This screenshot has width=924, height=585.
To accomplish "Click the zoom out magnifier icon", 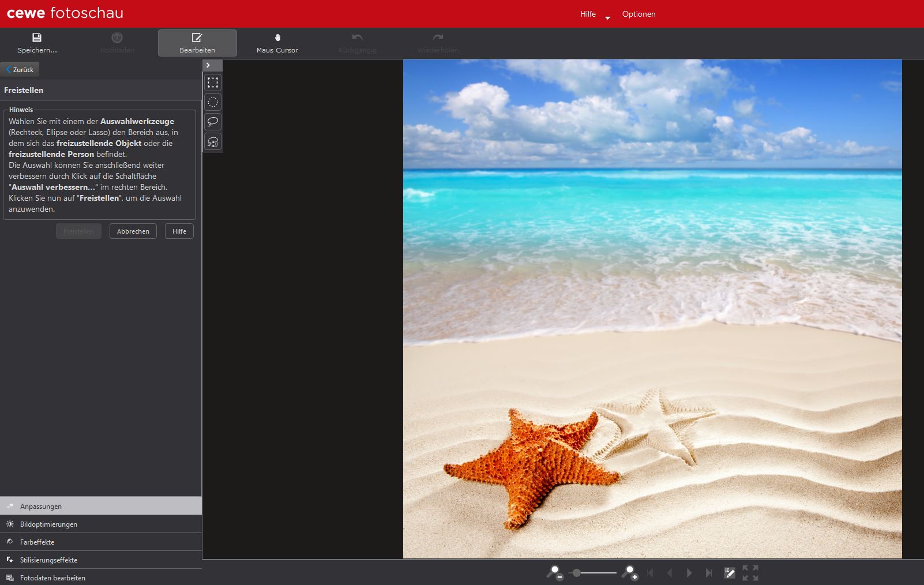I will pos(554,573).
